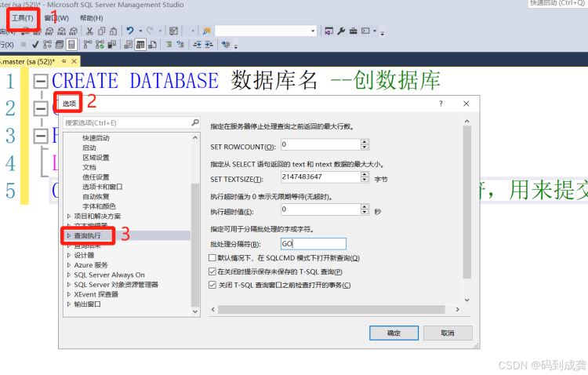Click Comment out selected lines icon

point(169,44)
